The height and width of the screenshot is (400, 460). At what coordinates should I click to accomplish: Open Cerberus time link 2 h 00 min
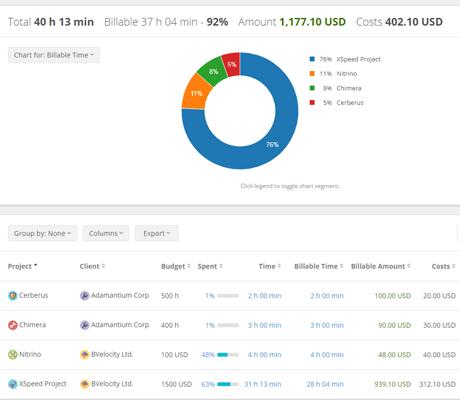[265, 296]
